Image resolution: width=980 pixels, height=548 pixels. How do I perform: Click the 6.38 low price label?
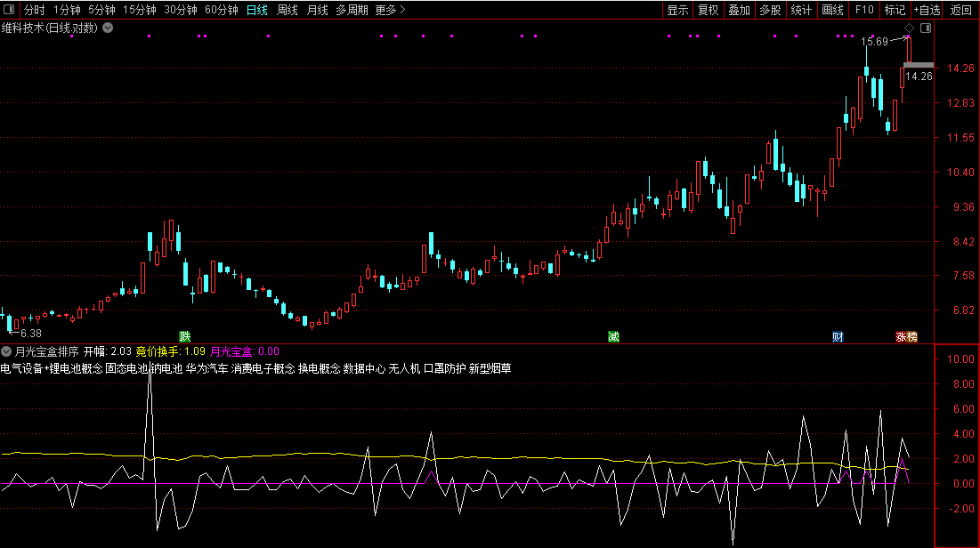[31, 334]
